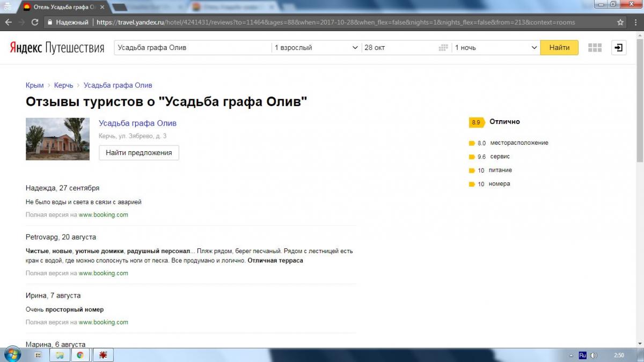644x362 pixels.
Task: Click the Chrome icon in the taskbar
Action: point(80,355)
